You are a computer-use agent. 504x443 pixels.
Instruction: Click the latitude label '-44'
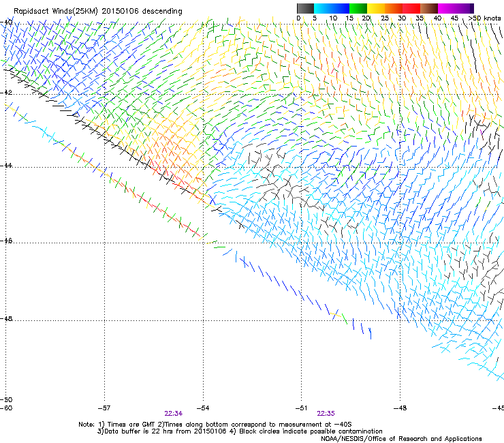pyautogui.click(x=6, y=166)
